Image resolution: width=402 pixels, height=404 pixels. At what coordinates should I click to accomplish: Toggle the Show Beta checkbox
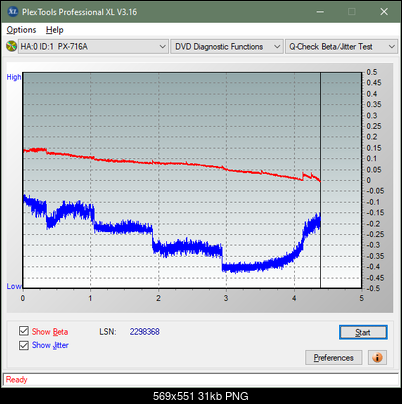pos(24,331)
